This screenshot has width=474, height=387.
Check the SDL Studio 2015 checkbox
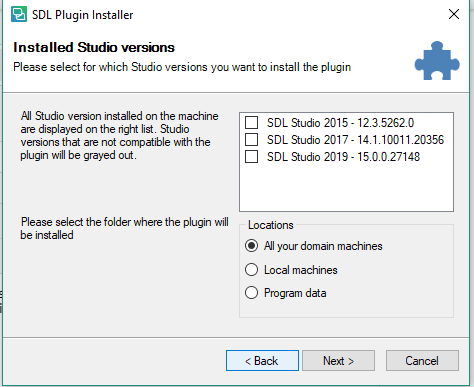click(x=251, y=122)
